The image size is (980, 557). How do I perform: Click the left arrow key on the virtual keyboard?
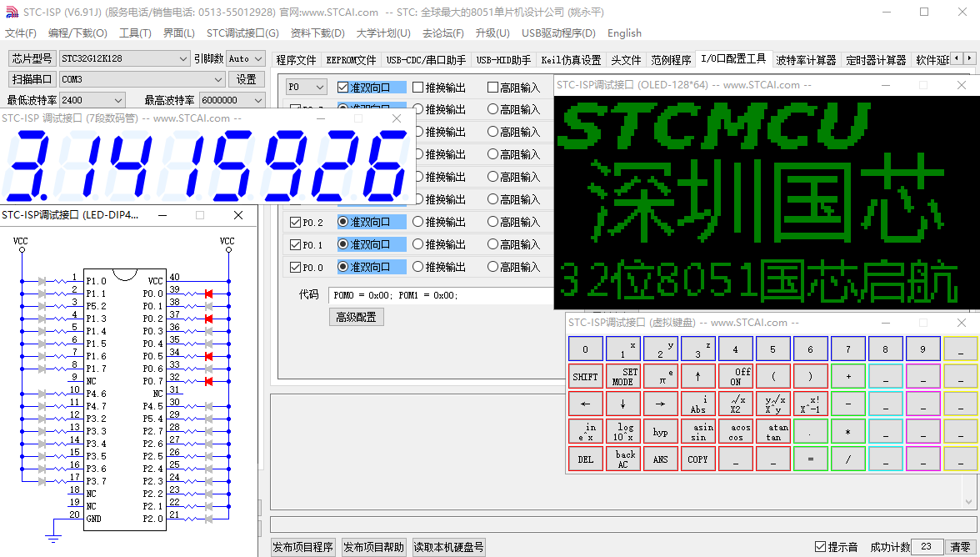tap(586, 404)
